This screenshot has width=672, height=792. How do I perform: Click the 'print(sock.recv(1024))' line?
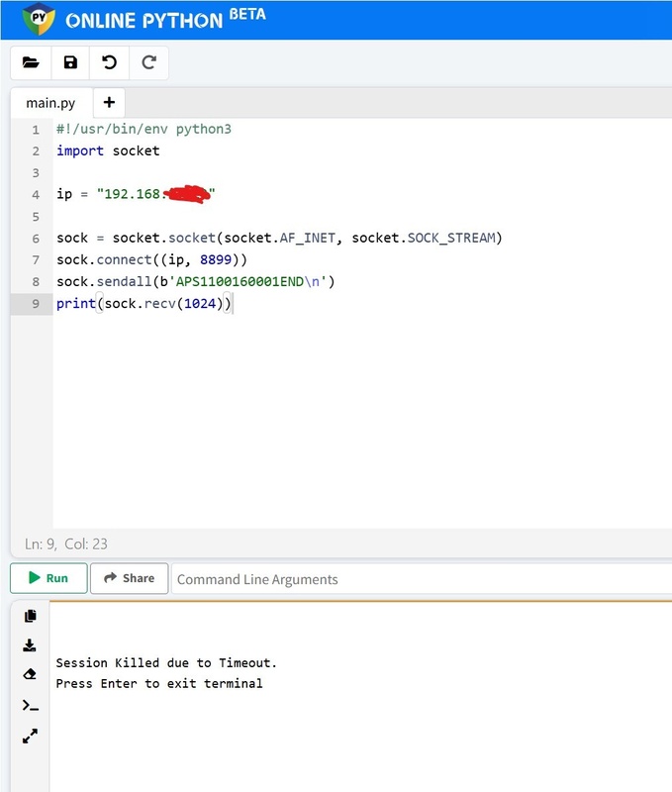[144, 304]
